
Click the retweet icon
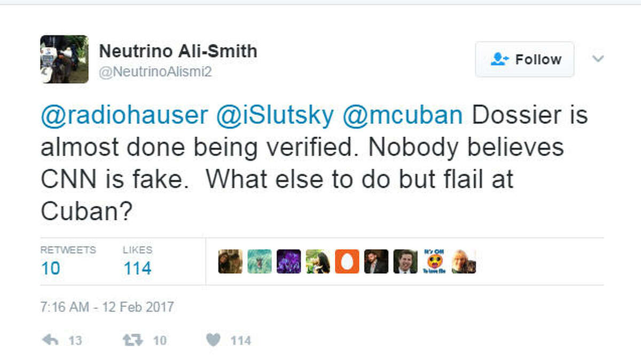[132, 340]
